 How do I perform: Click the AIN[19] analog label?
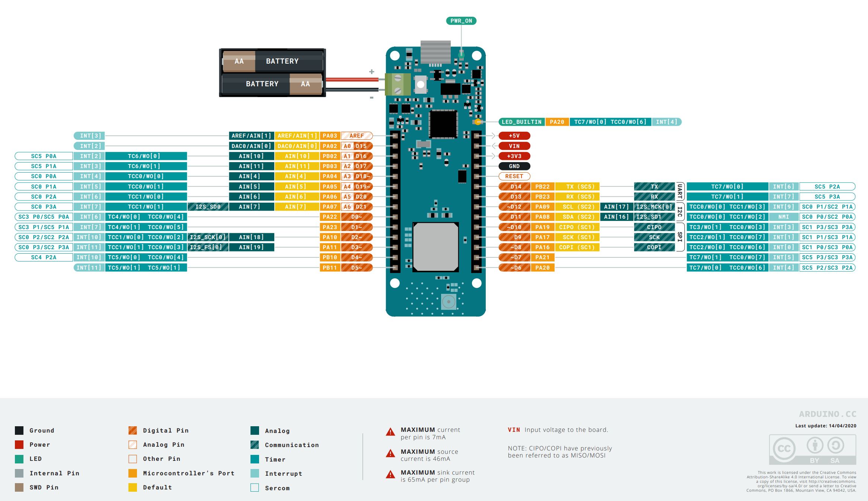[252, 247]
